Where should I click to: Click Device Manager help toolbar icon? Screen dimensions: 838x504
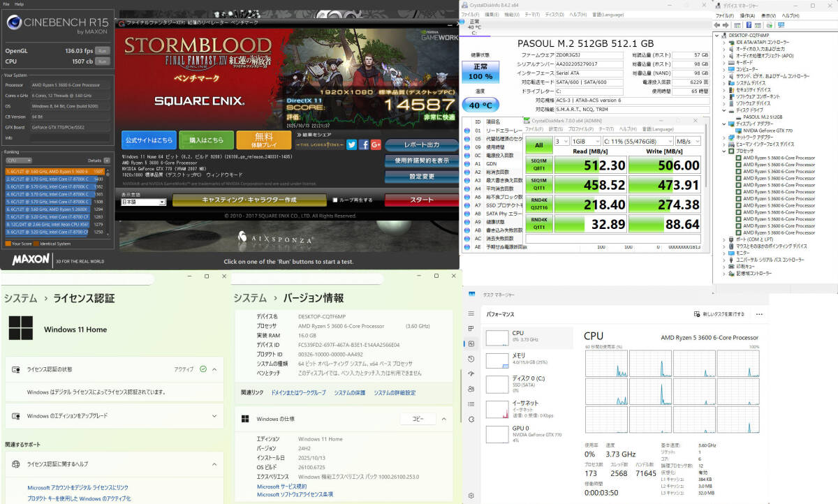point(749,24)
